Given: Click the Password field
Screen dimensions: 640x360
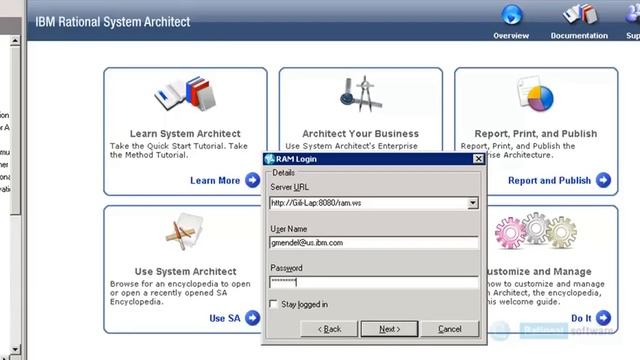Looking at the screenshot, I should [x=374, y=282].
